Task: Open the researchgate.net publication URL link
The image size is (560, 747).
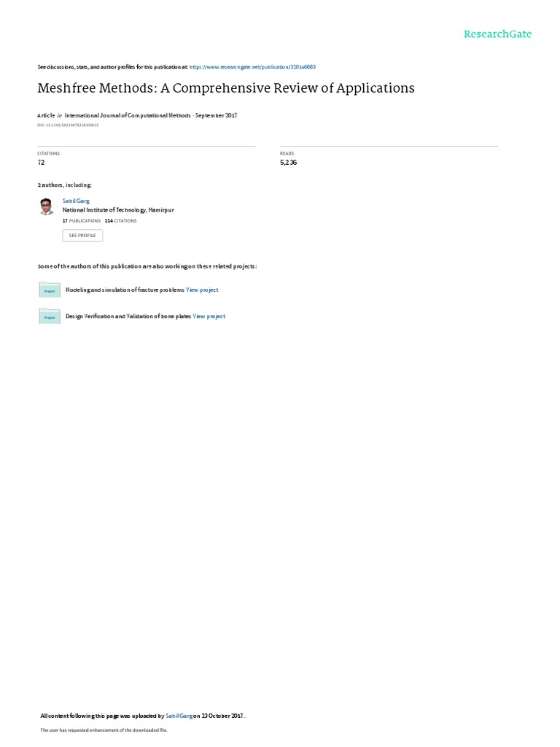Action: pyautogui.click(x=252, y=67)
